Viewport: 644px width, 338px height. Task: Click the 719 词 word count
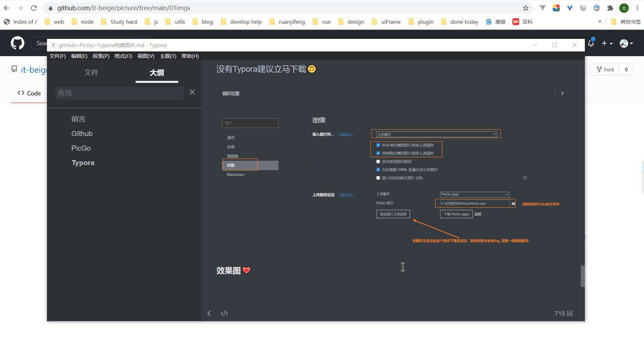[x=563, y=313]
